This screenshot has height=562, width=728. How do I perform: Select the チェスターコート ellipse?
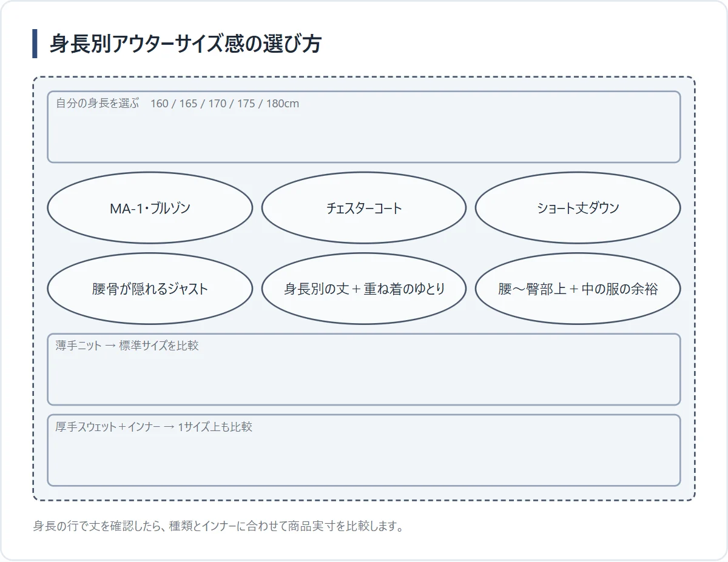click(364, 208)
